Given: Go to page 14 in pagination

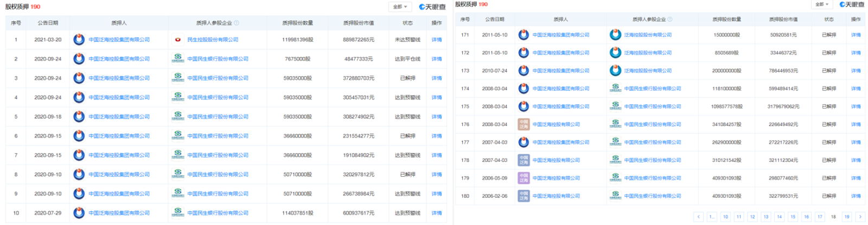Looking at the screenshot, I should (x=780, y=217).
